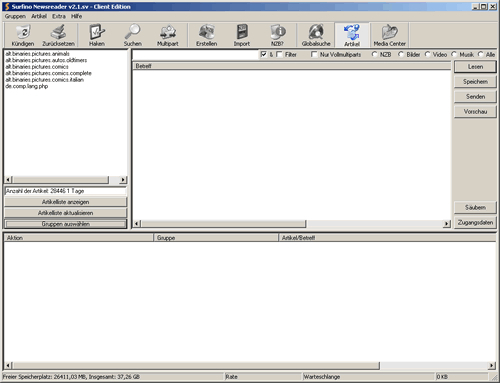
Task: Select the Video radio button
Action: [427, 54]
